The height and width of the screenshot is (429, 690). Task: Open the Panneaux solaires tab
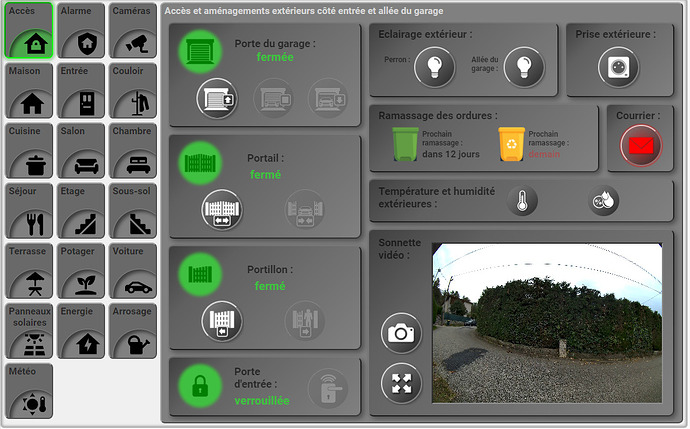pyautogui.click(x=29, y=331)
